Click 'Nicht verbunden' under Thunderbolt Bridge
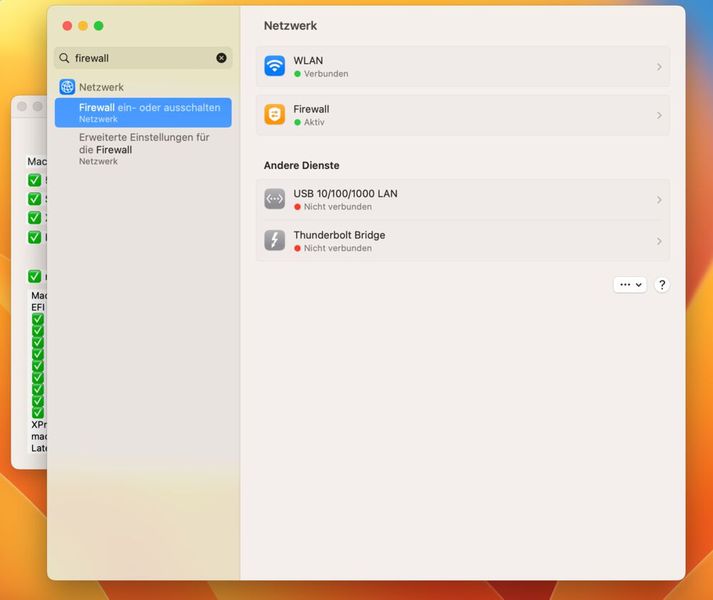 (337, 248)
